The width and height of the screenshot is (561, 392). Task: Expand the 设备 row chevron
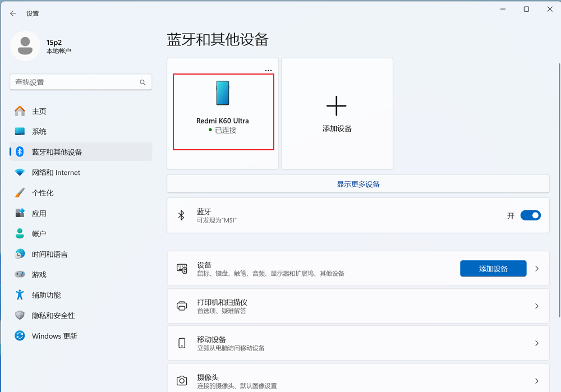[x=537, y=268]
